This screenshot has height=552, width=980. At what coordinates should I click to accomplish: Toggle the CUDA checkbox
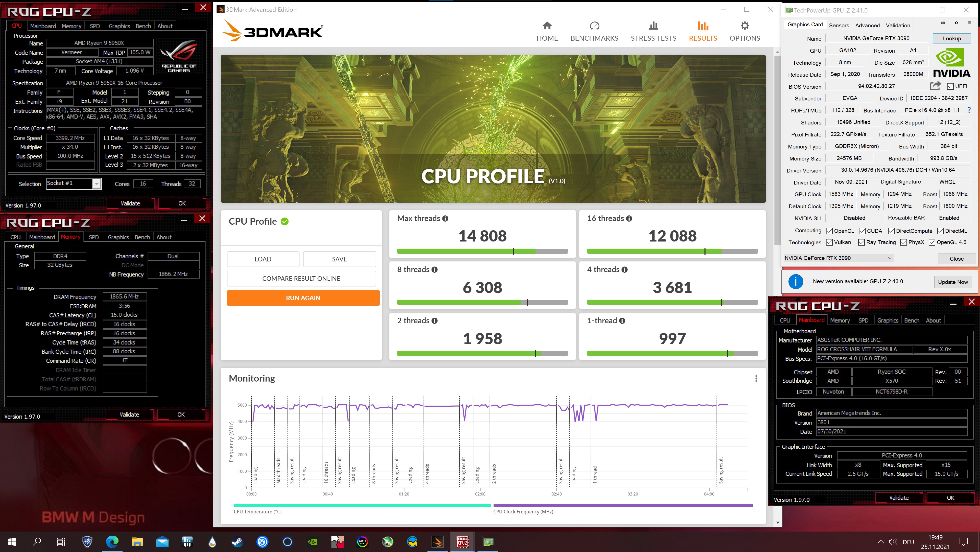click(x=862, y=231)
